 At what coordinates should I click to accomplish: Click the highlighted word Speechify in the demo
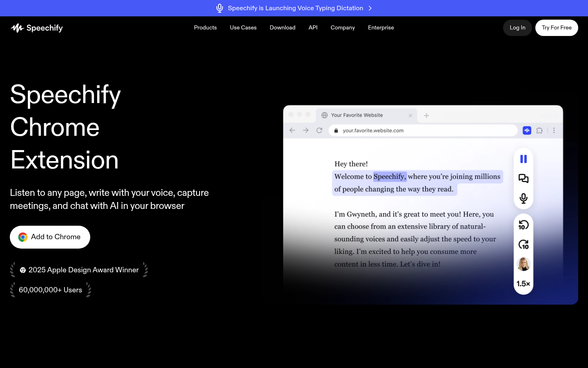[x=390, y=177]
